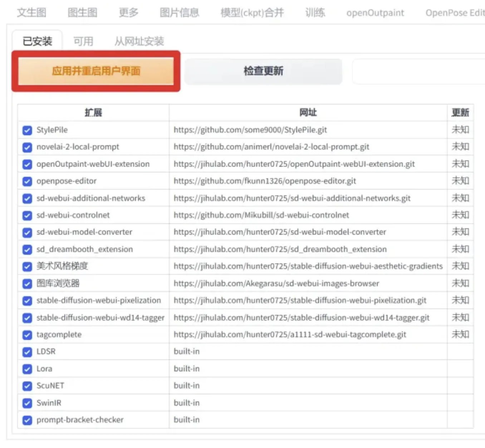Click the empty field beside 检查更新
The height and width of the screenshot is (448, 485).
[x=418, y=72]
